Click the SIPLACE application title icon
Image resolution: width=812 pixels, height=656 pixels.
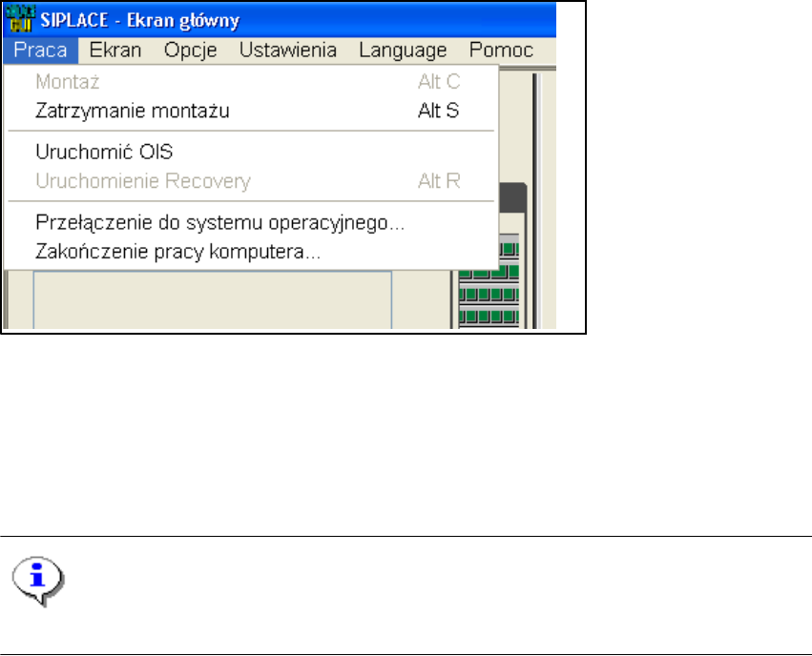20,19
